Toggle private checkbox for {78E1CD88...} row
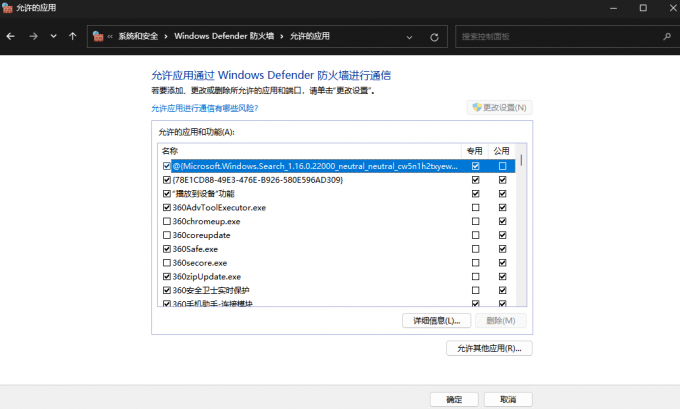Screen dimensions: 680x409 tap(476, 180)
